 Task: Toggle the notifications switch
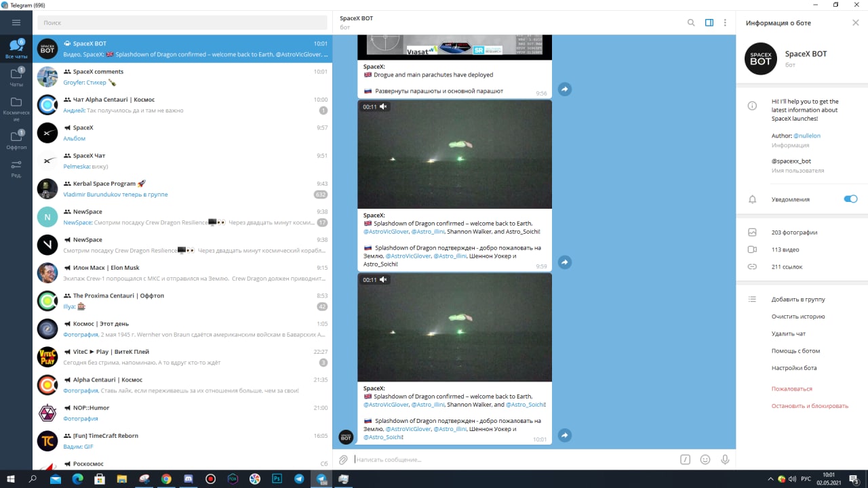850,199
